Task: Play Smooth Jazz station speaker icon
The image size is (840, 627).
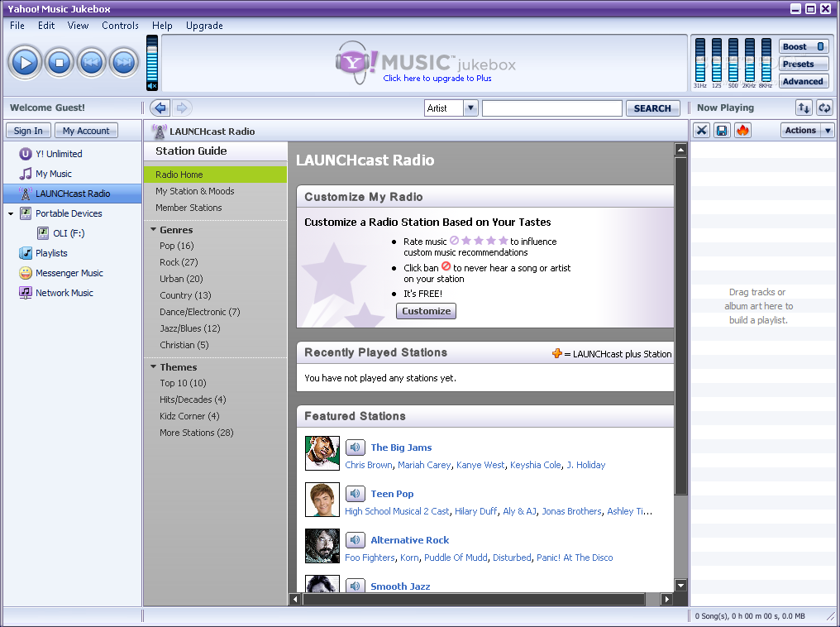Action: tap(355, 586)
